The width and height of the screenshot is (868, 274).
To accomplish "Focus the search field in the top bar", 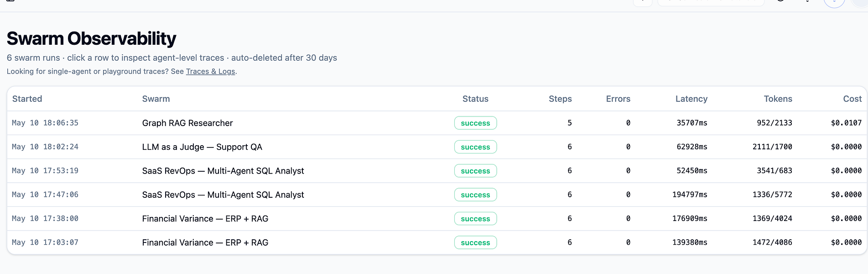I will point(711,1).
